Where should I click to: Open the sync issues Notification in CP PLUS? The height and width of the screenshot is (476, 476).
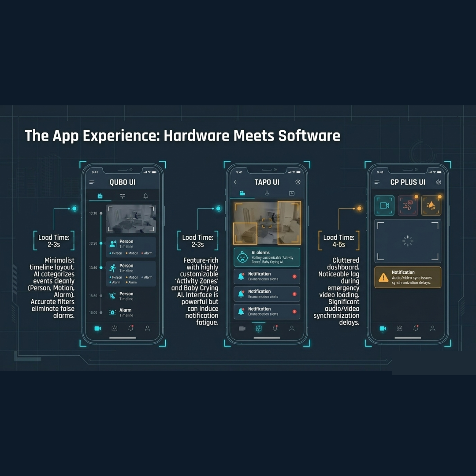(x=408, y=277)
